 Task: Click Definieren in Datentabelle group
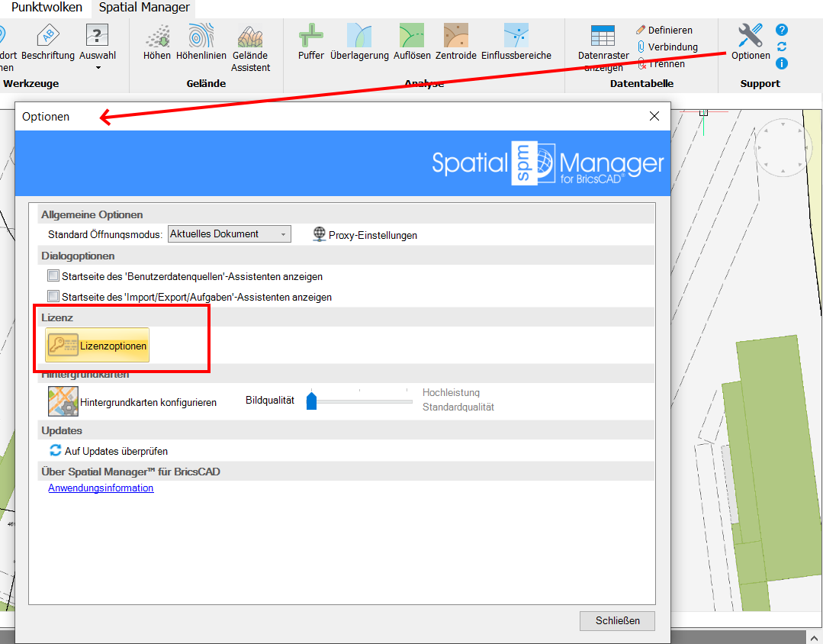664,30
